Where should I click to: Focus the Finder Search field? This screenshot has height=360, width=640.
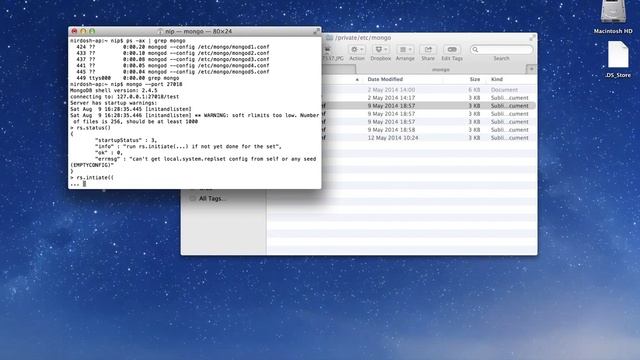(x=501, y=49)
